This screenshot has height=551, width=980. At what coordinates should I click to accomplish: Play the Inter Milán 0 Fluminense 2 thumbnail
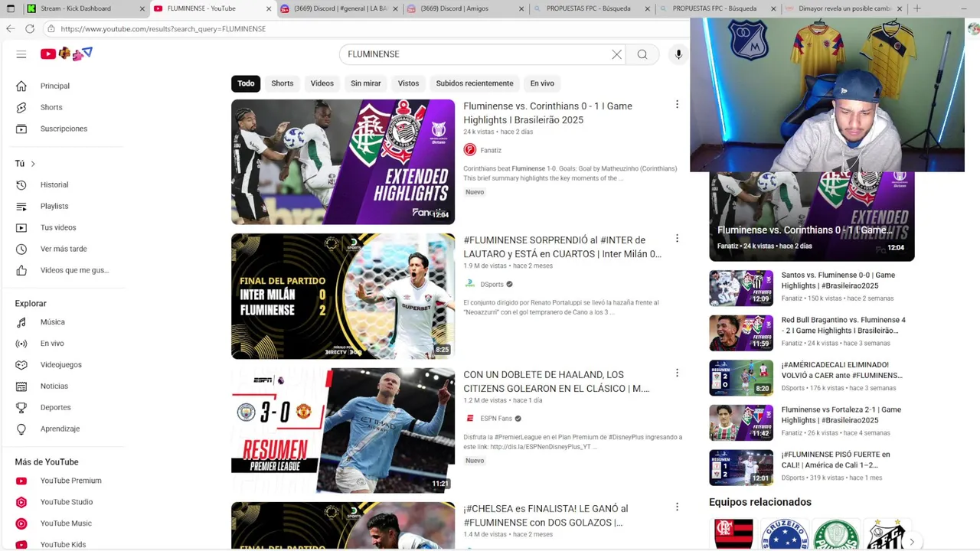click(343, 296)
